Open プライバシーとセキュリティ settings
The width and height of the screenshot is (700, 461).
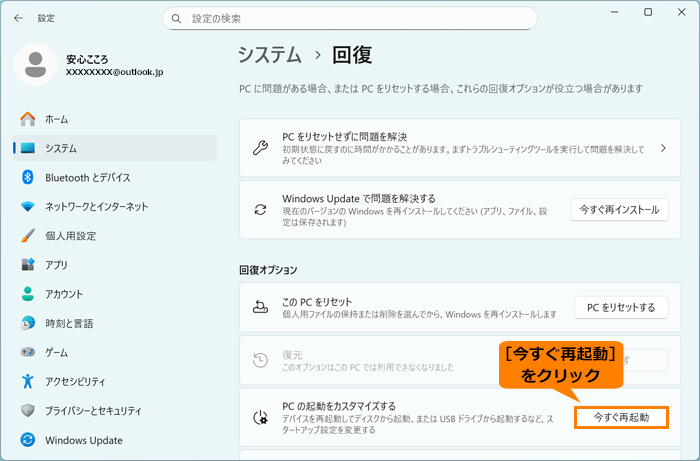[x=115, y=411]
